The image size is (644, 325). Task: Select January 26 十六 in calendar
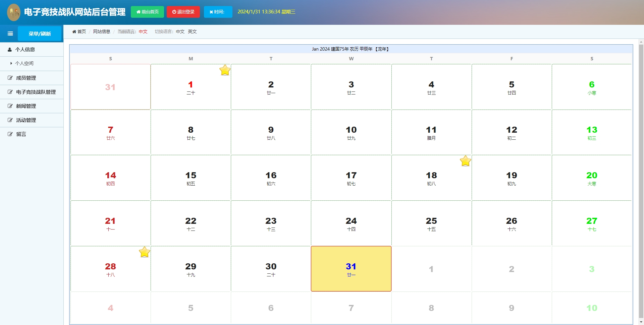coord(512,223)
